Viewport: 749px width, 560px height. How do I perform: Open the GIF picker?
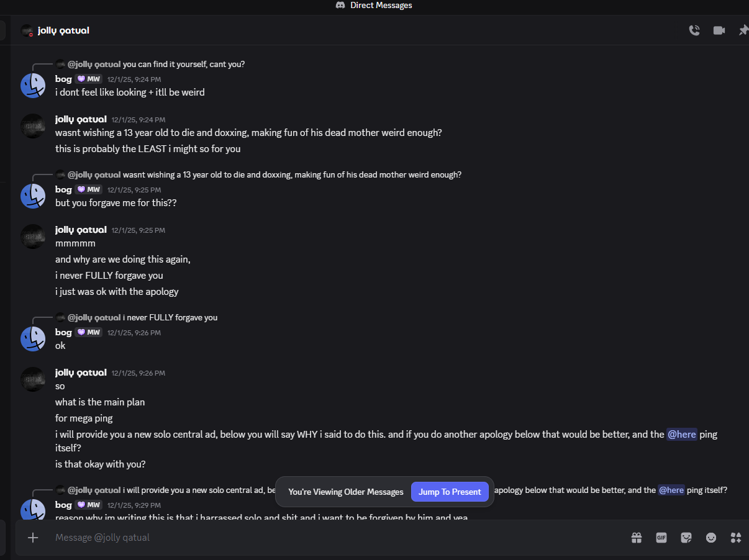(x=661, y=538)
